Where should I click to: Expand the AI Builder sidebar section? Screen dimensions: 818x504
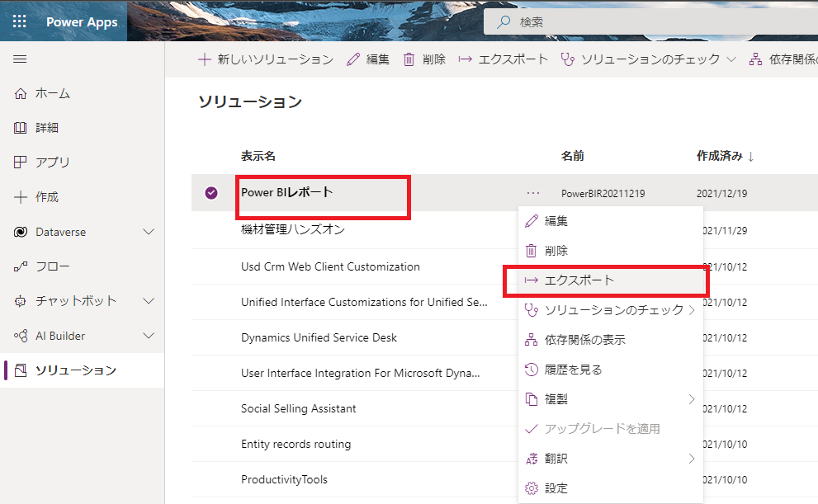tap(149, 337)
